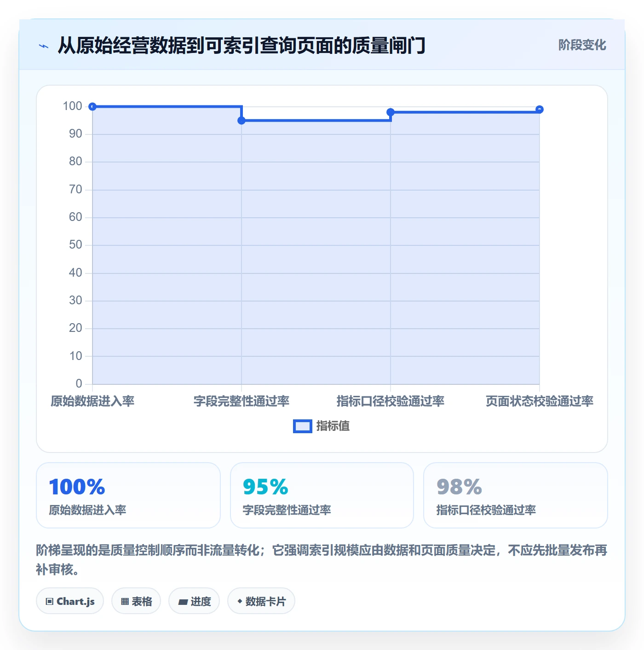Click the bar icon in 进度 chip
Screen dimensions: 644x650
coord(183,602)
